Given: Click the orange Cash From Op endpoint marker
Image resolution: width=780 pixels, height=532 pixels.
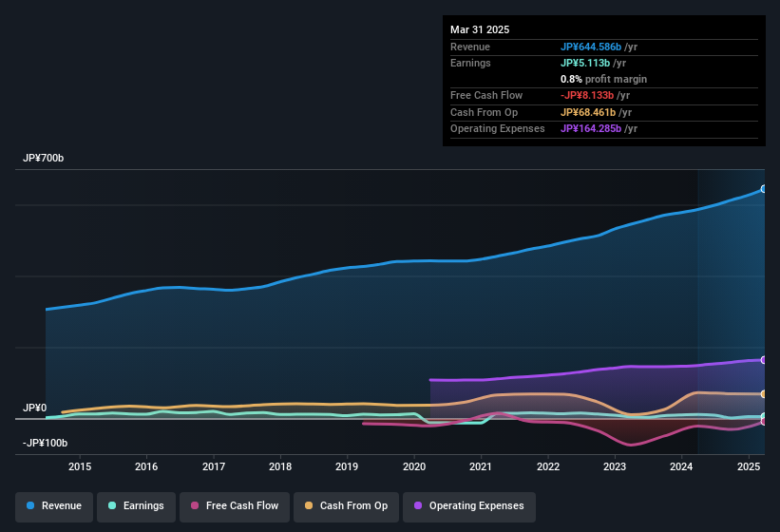Looking at the screenshot, I should coord(764,394).
